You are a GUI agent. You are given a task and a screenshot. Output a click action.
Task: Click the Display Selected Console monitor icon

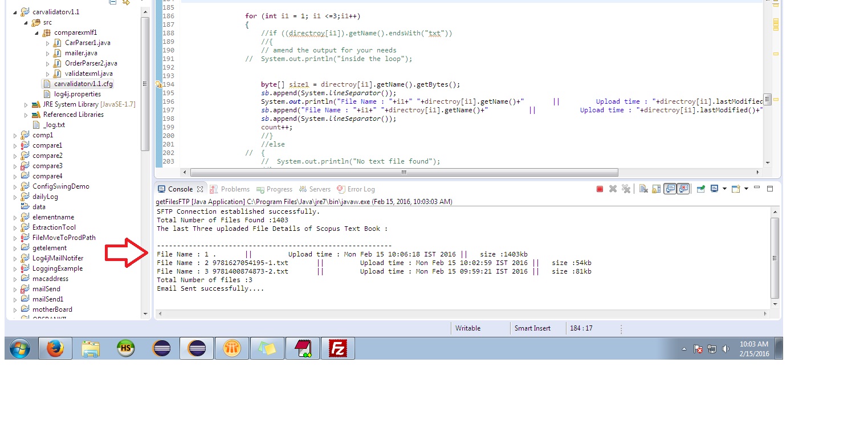[714, 189]
